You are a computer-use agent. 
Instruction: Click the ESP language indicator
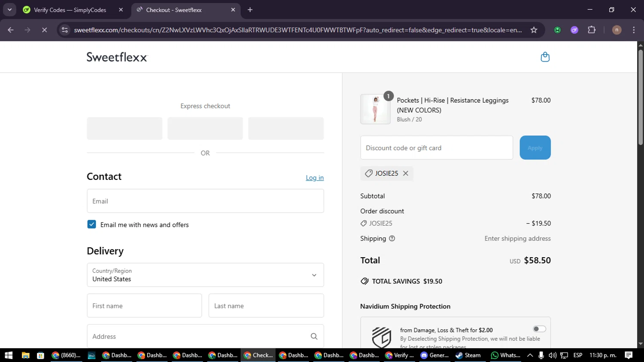pos(578,355)
